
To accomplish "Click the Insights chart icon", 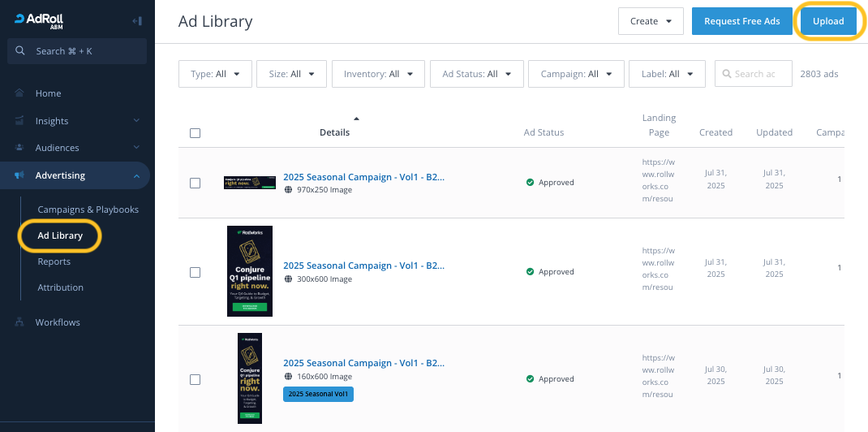I will point(19,121).
